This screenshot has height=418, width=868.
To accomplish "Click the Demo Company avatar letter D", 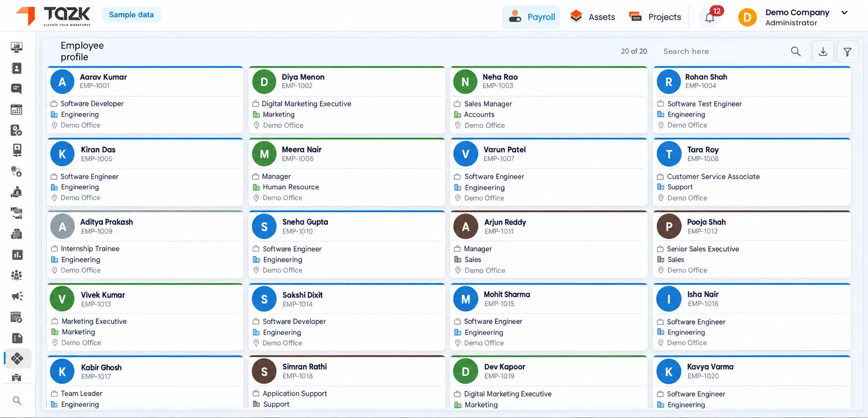I will click(747, 18).
